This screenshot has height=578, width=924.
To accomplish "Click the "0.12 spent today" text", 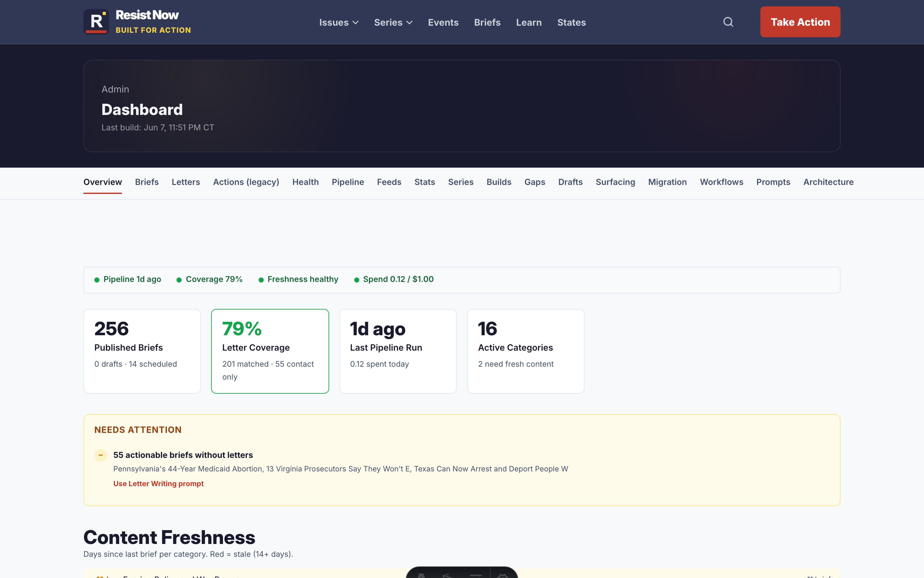I will (x=380, y=364).
